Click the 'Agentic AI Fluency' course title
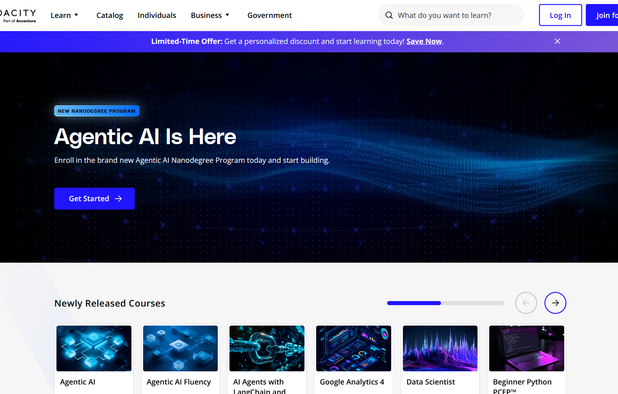 [179, 382]
